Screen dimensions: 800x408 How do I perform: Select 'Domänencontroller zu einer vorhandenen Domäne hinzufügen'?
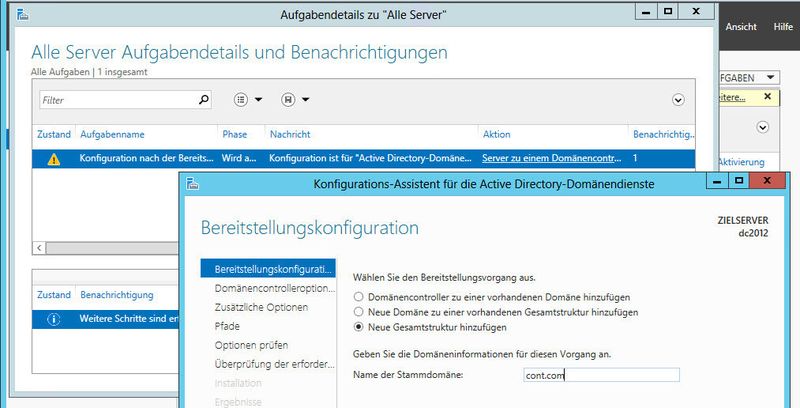pyautogui.click(x=359, y=297)
